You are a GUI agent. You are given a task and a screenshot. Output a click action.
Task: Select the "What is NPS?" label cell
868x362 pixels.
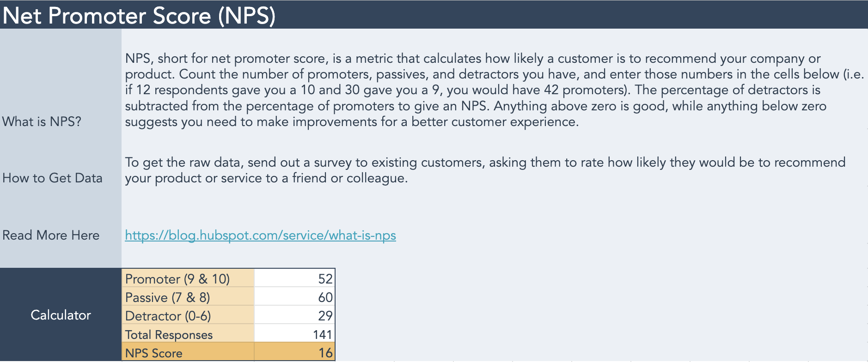point(42,121)
